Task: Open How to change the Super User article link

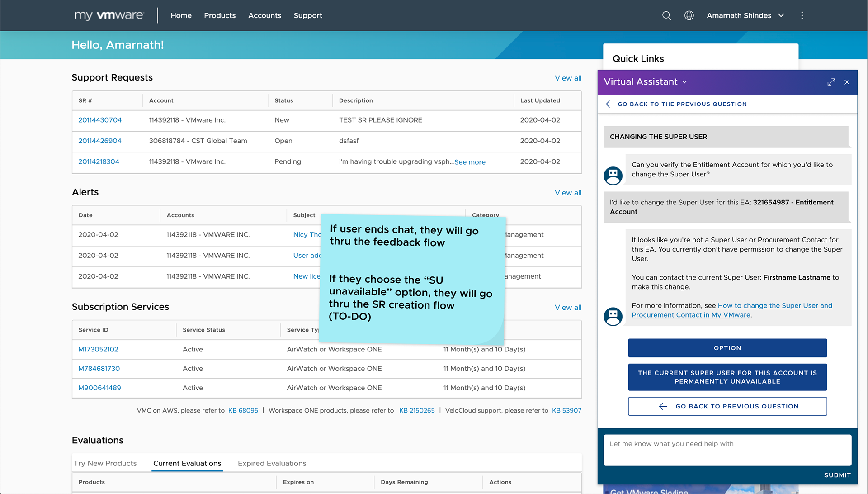Action: coord(731,310)
